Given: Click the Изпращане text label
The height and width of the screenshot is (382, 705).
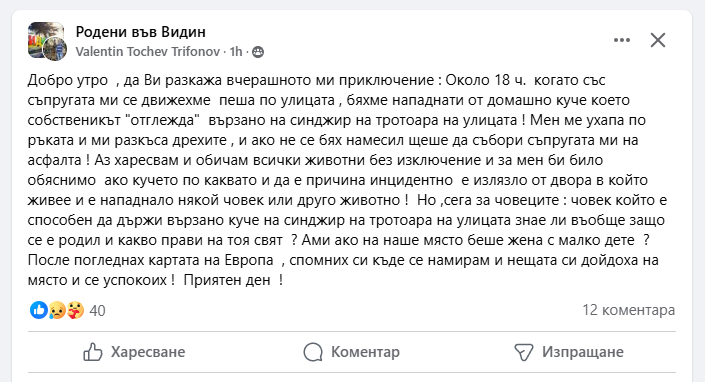Looking at the screenshot, I should (583, 352).
